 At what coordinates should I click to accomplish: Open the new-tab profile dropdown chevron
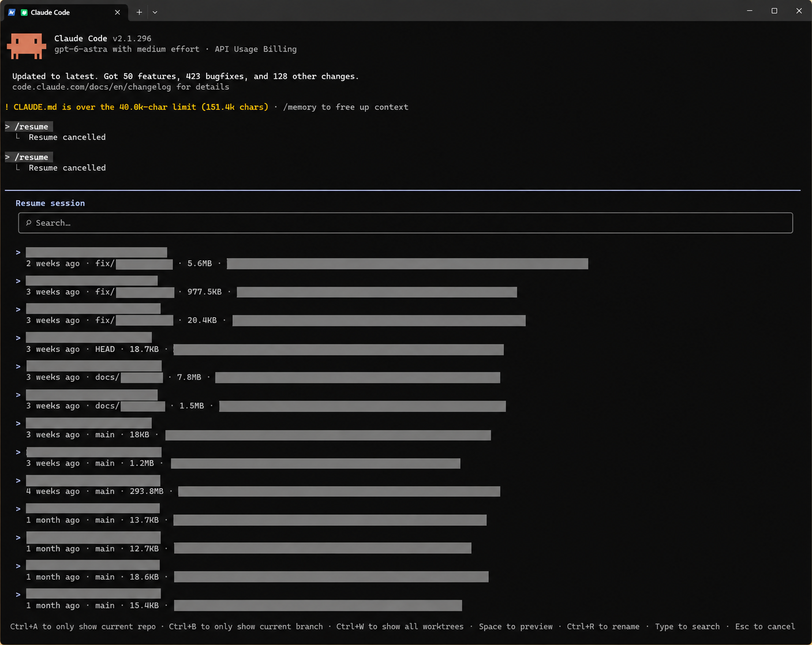[155, 12]
